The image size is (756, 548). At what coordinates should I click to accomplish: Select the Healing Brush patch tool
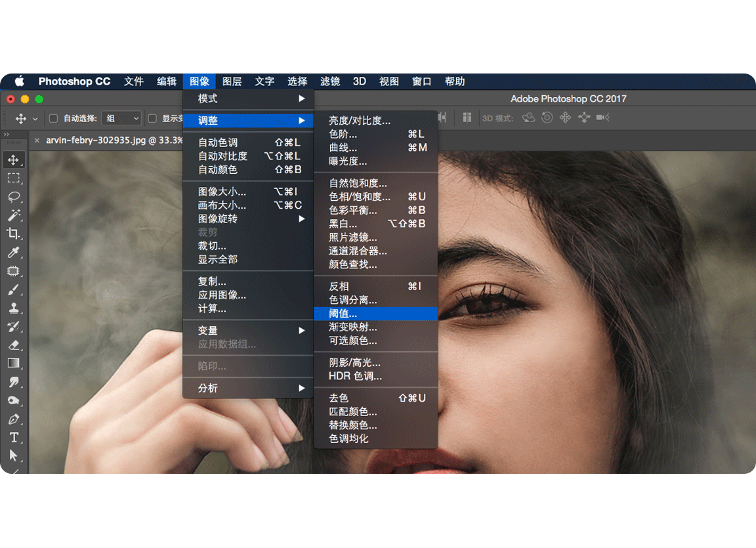[x=14, y=271]
